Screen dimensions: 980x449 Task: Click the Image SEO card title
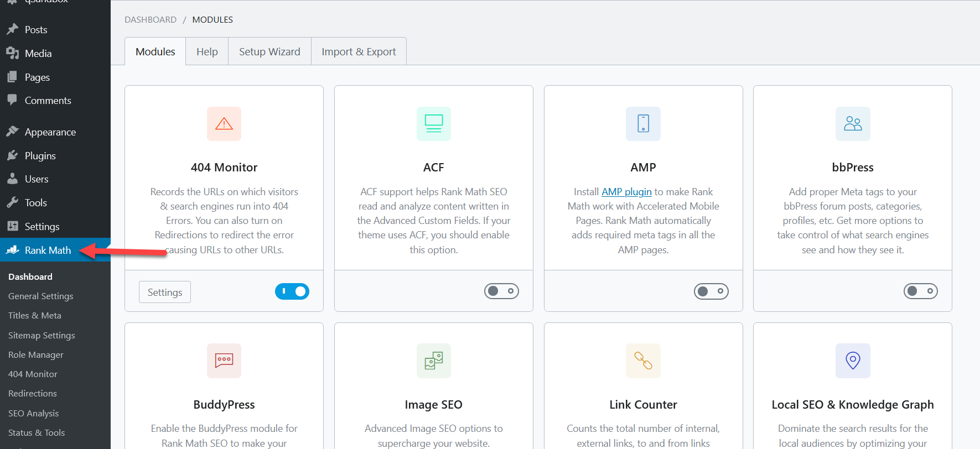pyautogui.click(x=434, y=404)
